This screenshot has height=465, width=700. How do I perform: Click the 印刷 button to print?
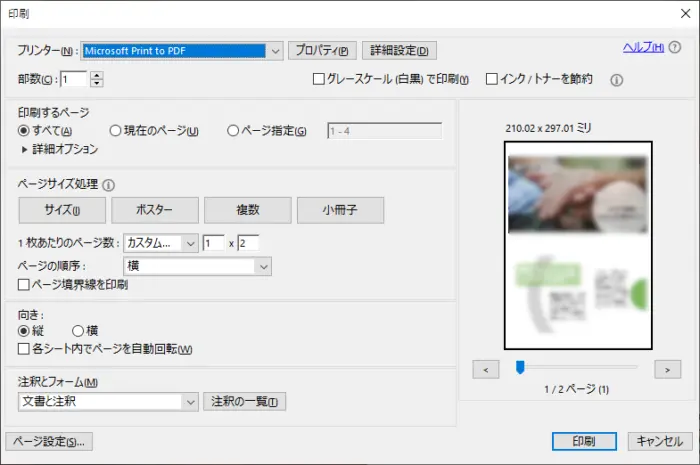point(586,441)
